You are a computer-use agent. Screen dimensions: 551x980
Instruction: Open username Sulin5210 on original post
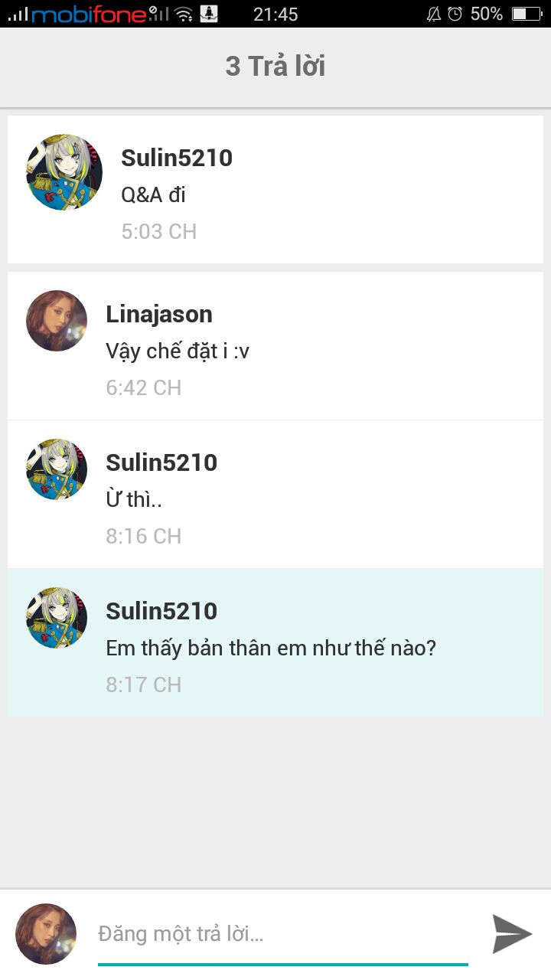(x=177, y=158)
